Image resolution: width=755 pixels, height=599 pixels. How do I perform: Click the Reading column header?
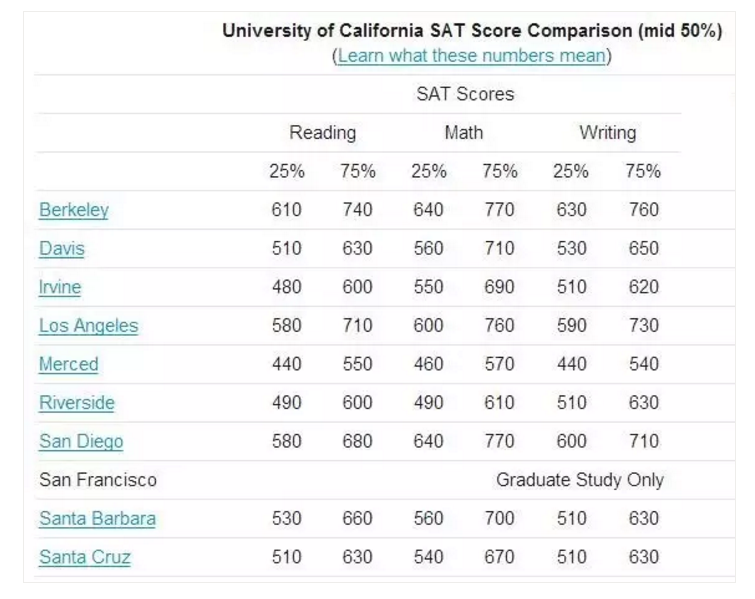[x=322, y=133]
